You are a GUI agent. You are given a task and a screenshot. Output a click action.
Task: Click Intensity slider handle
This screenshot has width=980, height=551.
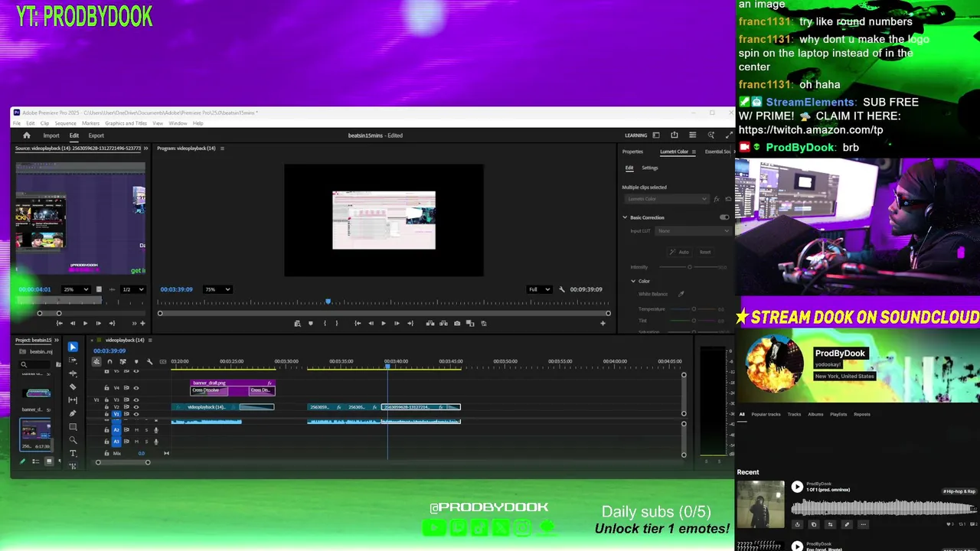pyautogui.click(x=689, y=267)
